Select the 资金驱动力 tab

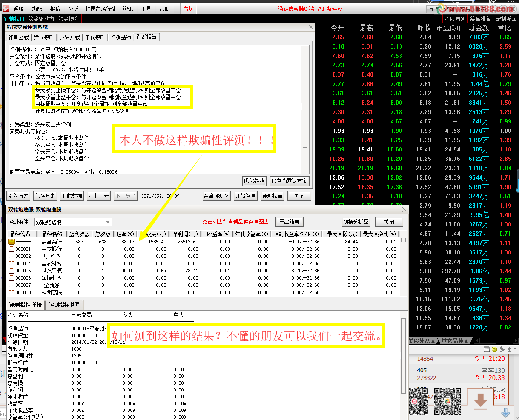tap(41, 19)
